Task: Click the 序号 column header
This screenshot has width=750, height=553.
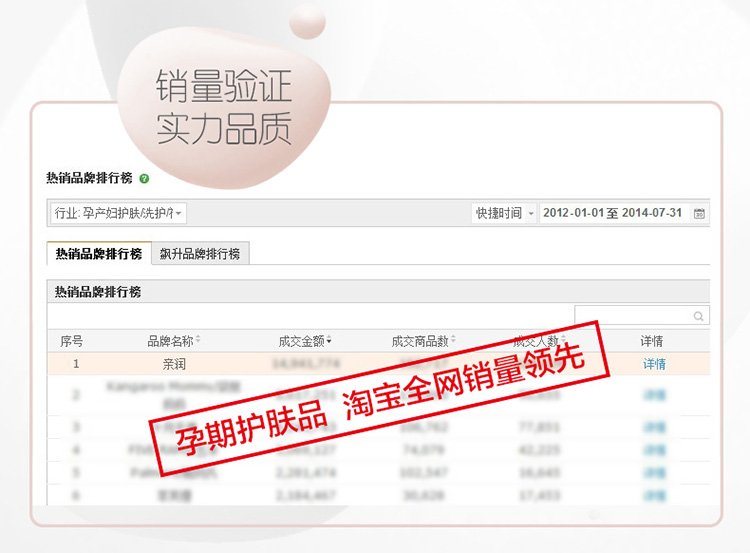Action: (x=71, y=341)
